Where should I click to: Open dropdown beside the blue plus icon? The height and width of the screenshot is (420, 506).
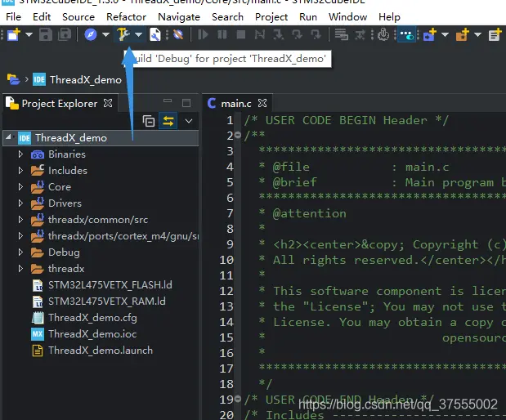pos(445,34)
